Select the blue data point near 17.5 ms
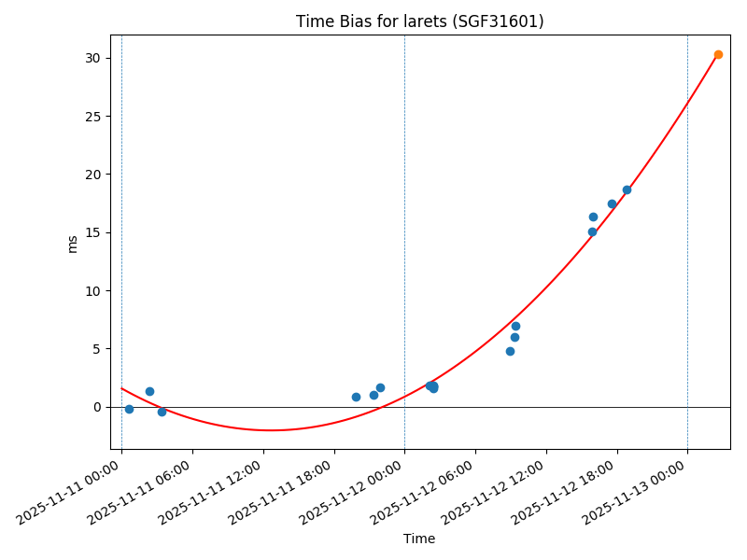Image resolution: width=747 pixels, height=560 pixels. (612, 203)
